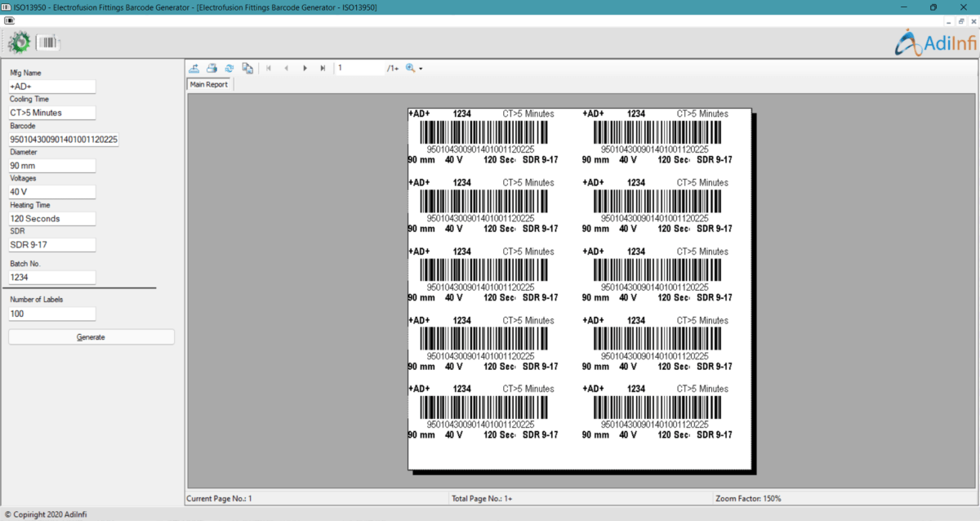Click the '/1+' page total text

pyautogui.click(x=393, y=69)
